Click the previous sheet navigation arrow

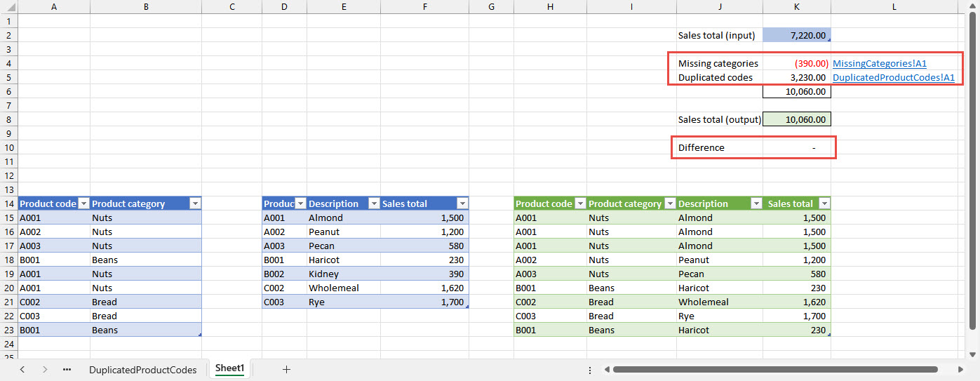pyautogui.click(x=22, y=369)
